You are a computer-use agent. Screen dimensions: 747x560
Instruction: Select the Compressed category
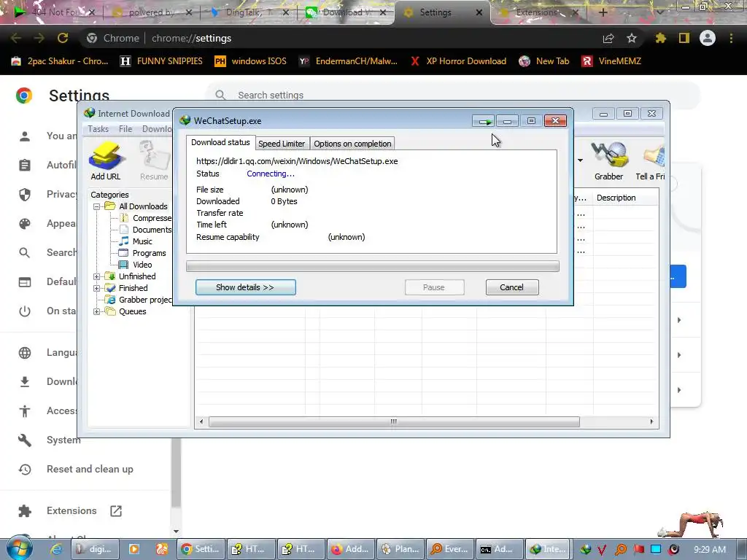[152, 218]
